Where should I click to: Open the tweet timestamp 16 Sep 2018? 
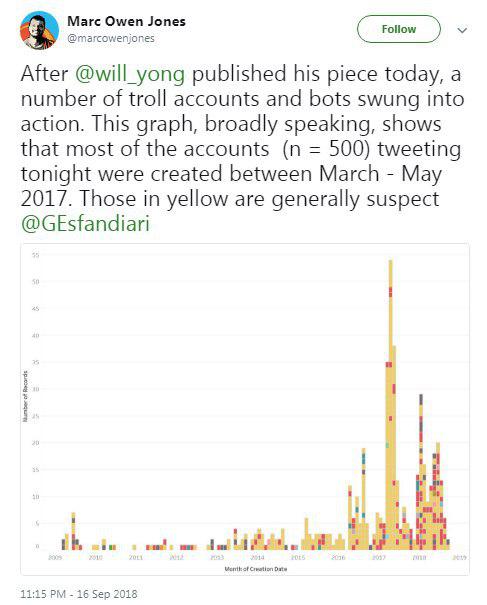tap(79, 593)
